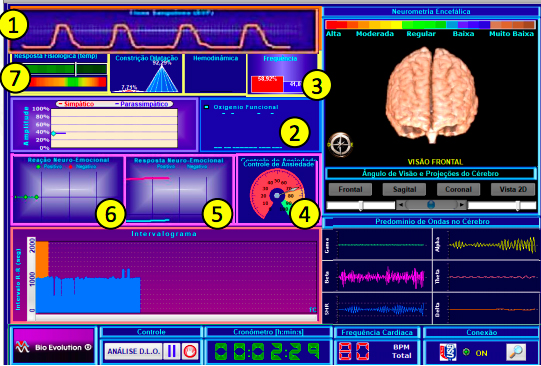Click the "Intervalograma" title

point(164,234)
